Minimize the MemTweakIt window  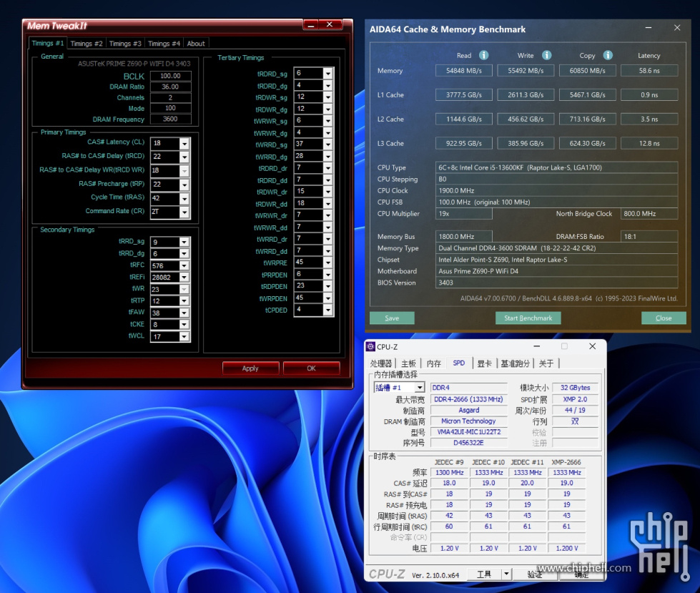pos(311,25)
